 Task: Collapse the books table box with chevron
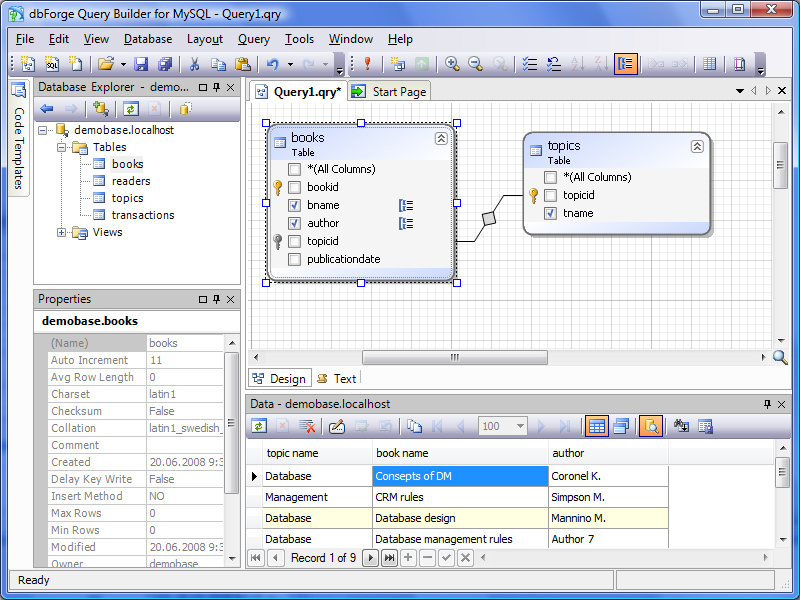441,138
